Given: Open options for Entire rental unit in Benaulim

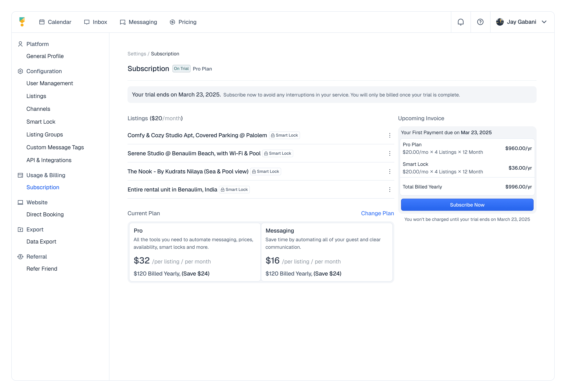Looking at the screenshot, I should coord(389,190).
